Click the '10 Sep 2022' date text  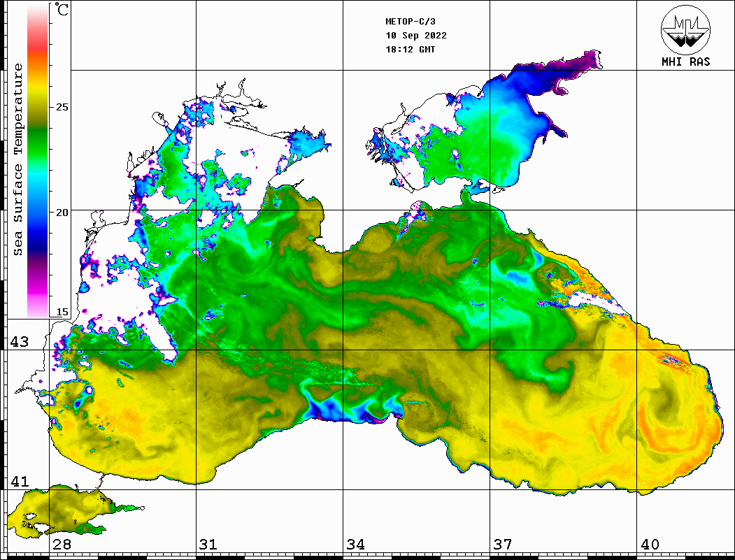coord(416,36)
